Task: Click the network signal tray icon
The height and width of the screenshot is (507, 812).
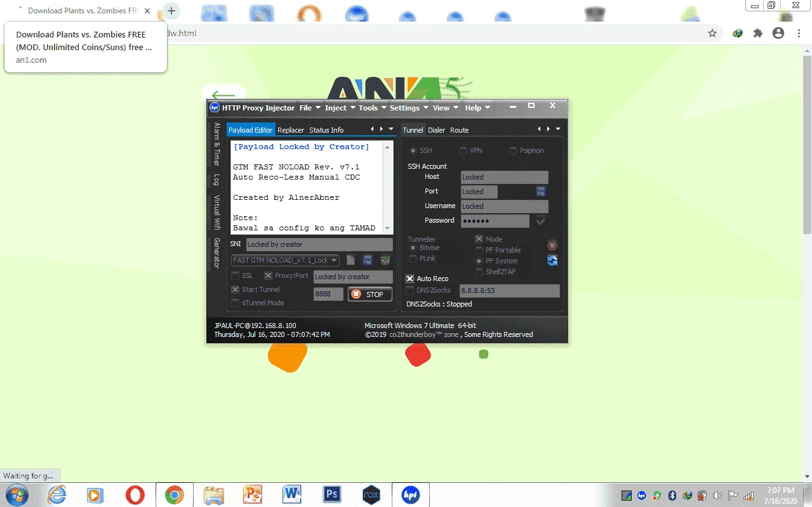Action: 749,496
